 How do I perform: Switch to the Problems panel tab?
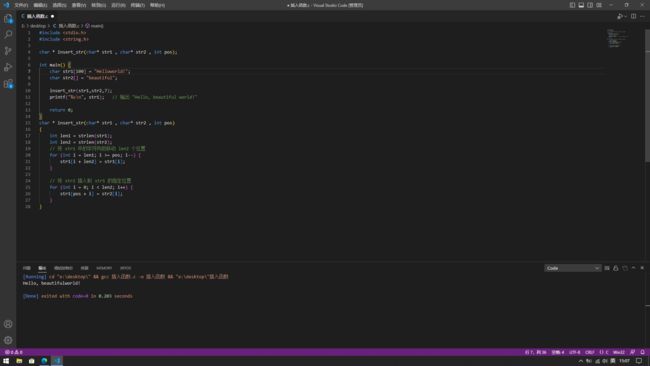point(27,268)
